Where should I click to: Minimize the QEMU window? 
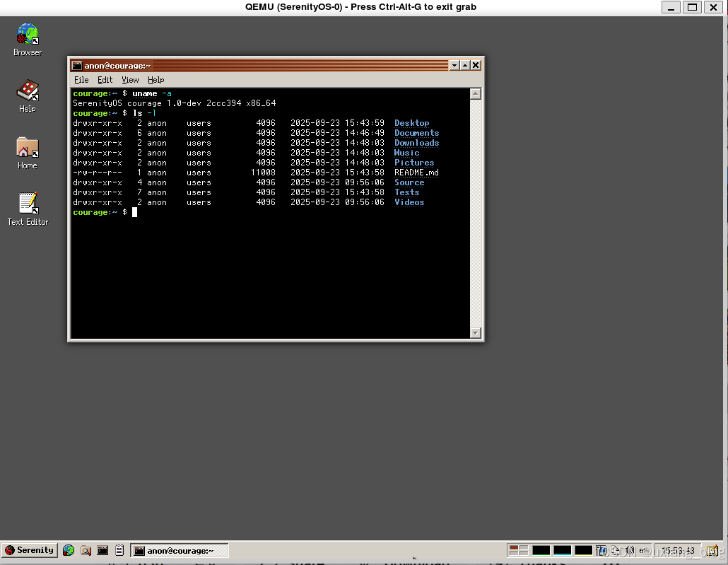pyautogui.click(x=671, y=7)
